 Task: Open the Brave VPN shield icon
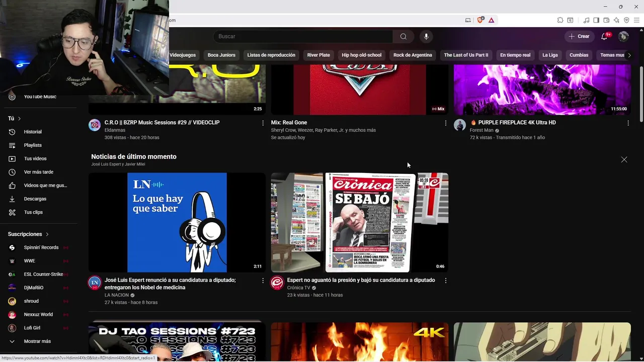pos(626,20)
